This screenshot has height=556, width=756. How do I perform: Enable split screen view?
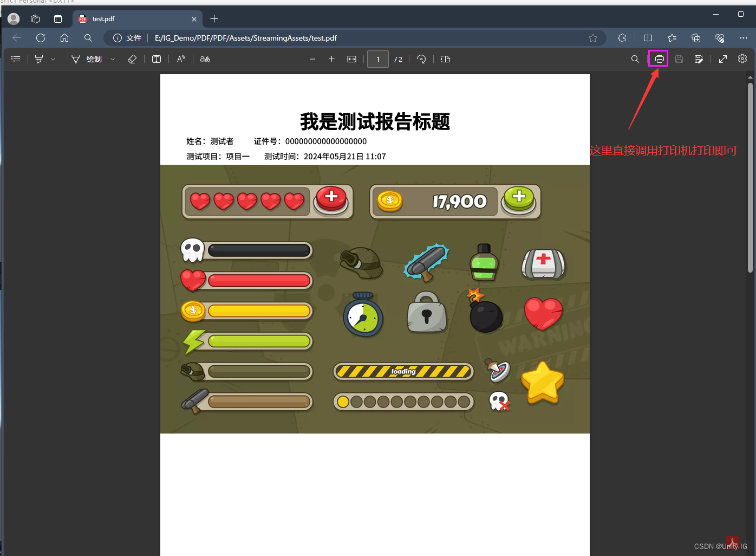point(648,38)
